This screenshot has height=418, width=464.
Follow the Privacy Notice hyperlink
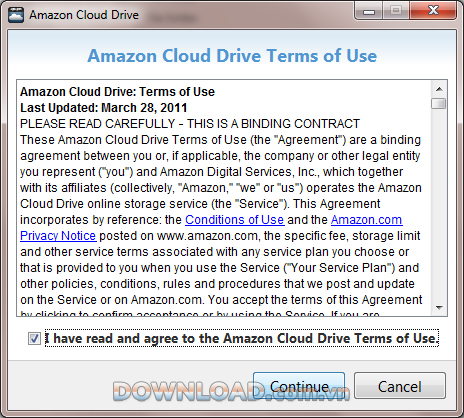58,236
